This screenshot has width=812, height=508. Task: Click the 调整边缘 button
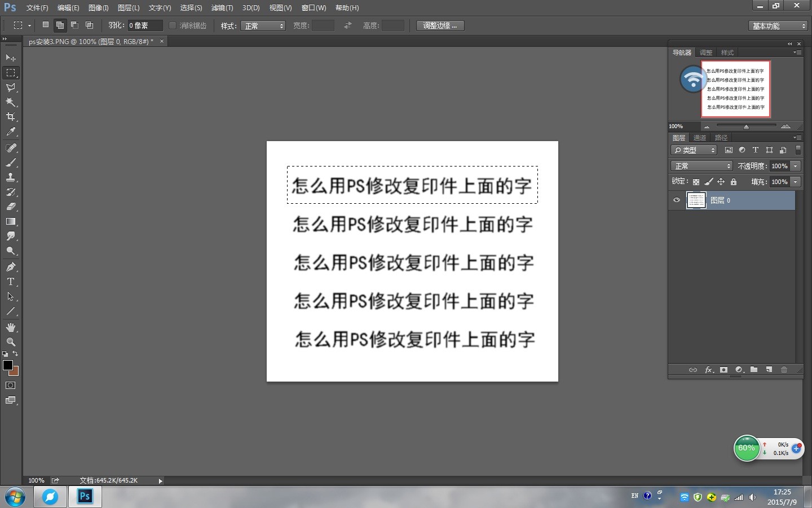[439, 25]
